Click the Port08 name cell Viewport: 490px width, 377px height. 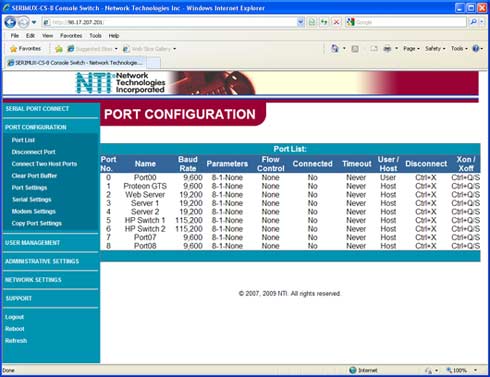(145, 246)
